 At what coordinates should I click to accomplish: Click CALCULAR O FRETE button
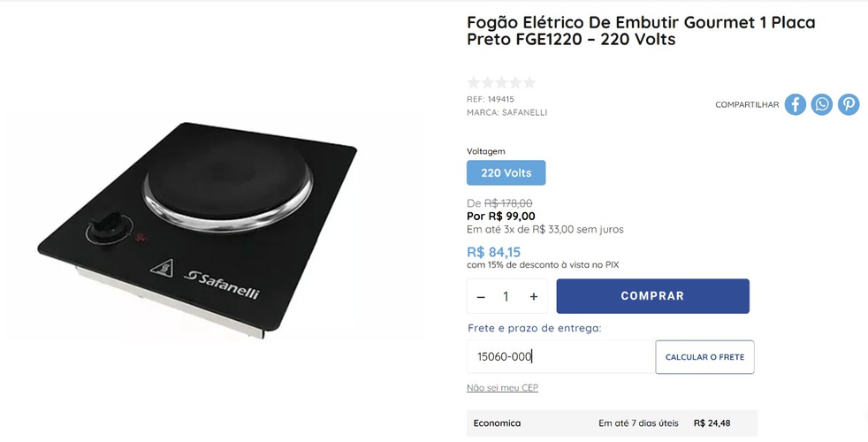(x=704, y=357)
